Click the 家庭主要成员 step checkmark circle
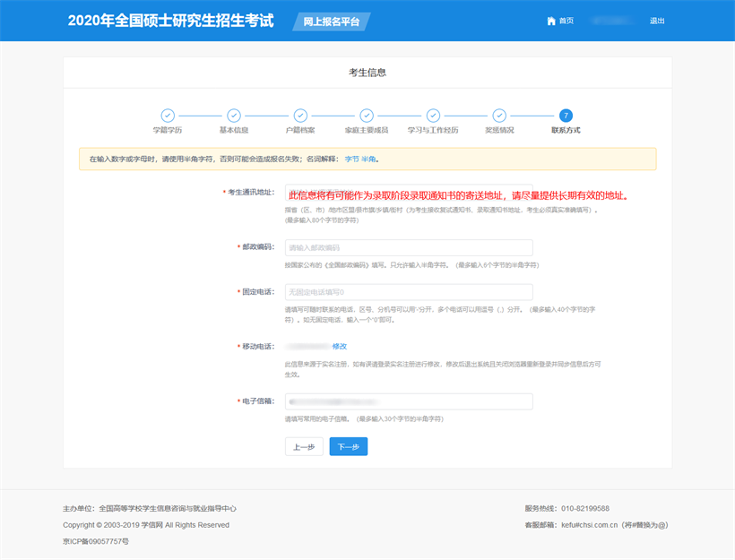 [x=367, y=116]
